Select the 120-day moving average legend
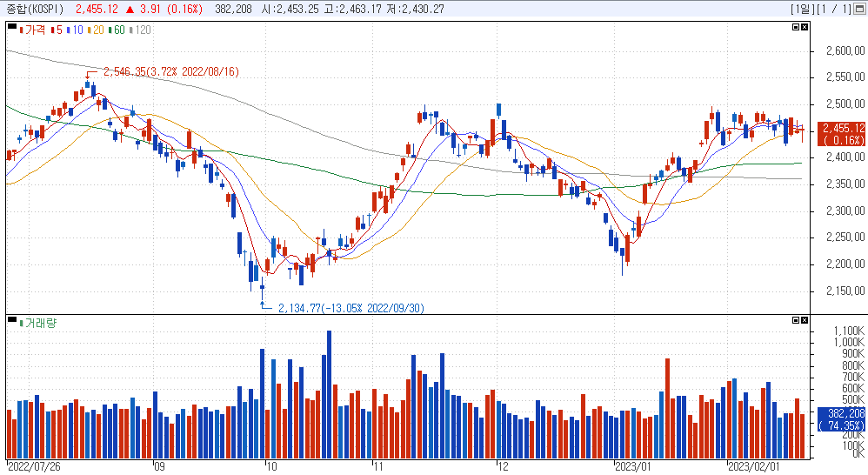 point(140,30)
